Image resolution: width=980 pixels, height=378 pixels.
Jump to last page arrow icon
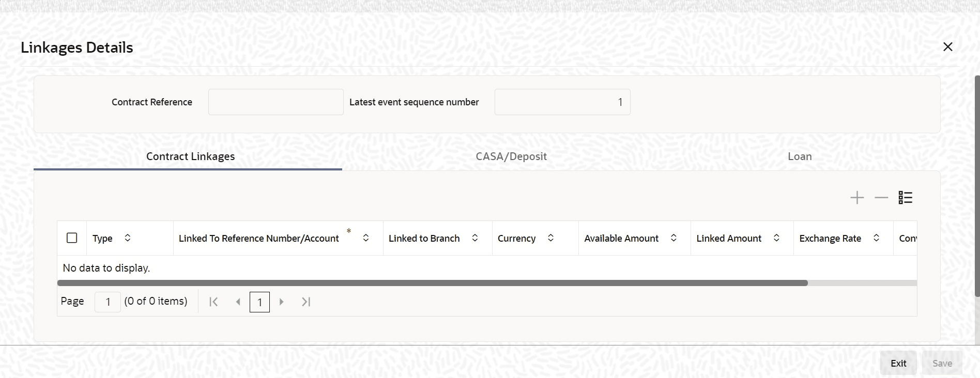(x=306, y=302)
